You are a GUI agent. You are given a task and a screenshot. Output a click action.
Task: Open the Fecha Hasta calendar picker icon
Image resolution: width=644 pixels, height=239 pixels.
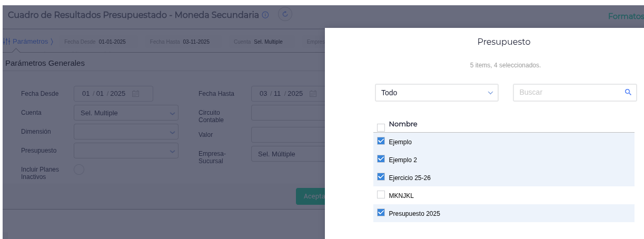313,94
